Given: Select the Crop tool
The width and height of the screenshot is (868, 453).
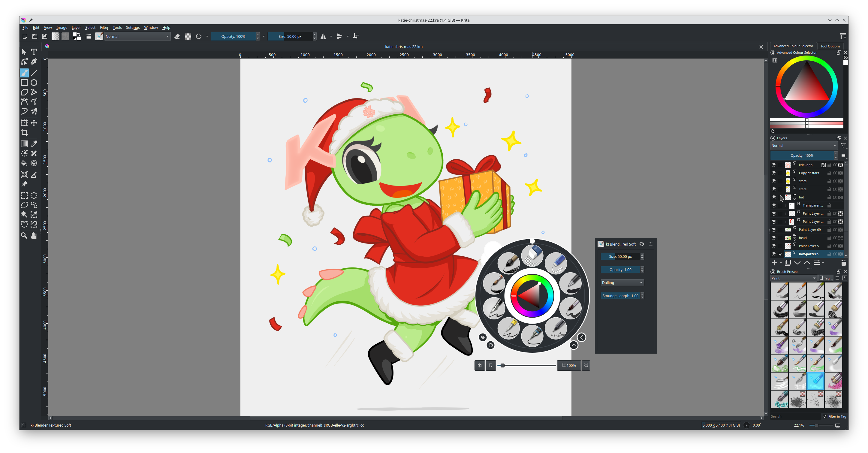Looking at the screenshot, I should pyautogui.click(x=24, y=132).
